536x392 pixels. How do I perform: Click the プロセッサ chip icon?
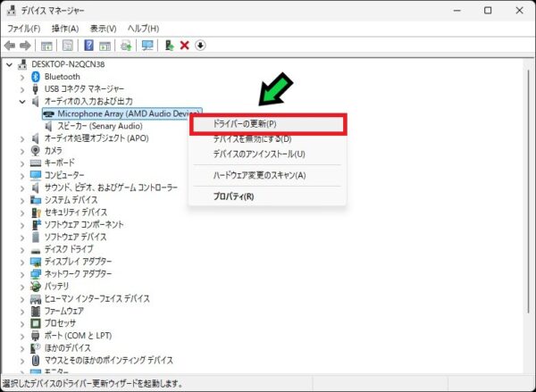click(36, 323)
